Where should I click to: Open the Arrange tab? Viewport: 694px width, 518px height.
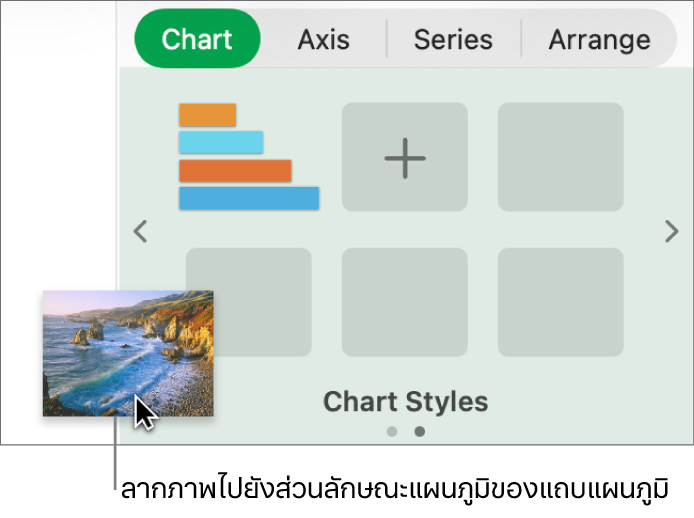599,39
